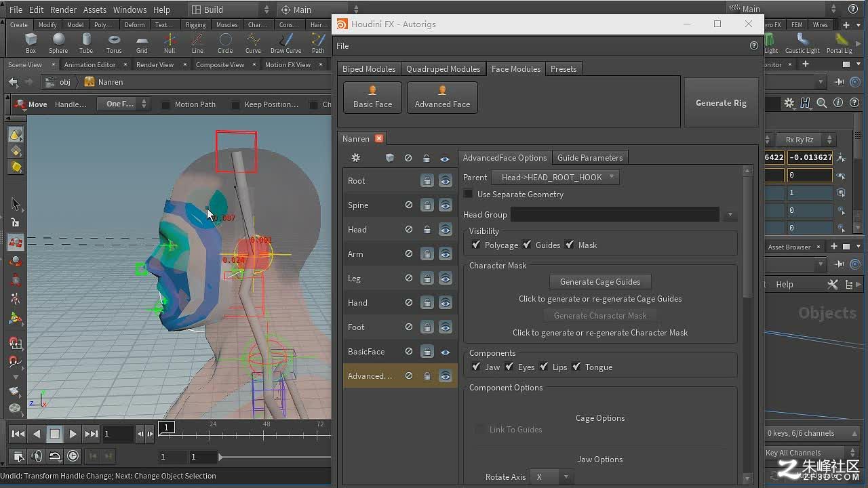This screenshot has height=488, width=868.
Task: Open the Build desktop dropdown
Action: 229,9
